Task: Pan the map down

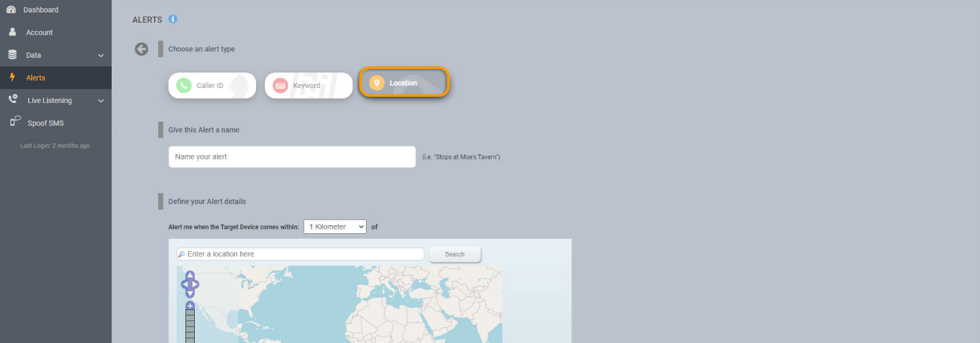Action: click(190, 294)
